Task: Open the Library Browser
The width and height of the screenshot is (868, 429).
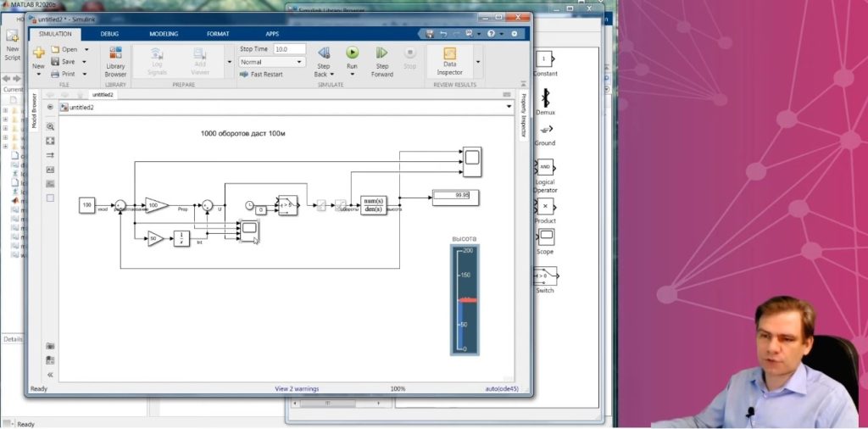Action: (115, 61)
